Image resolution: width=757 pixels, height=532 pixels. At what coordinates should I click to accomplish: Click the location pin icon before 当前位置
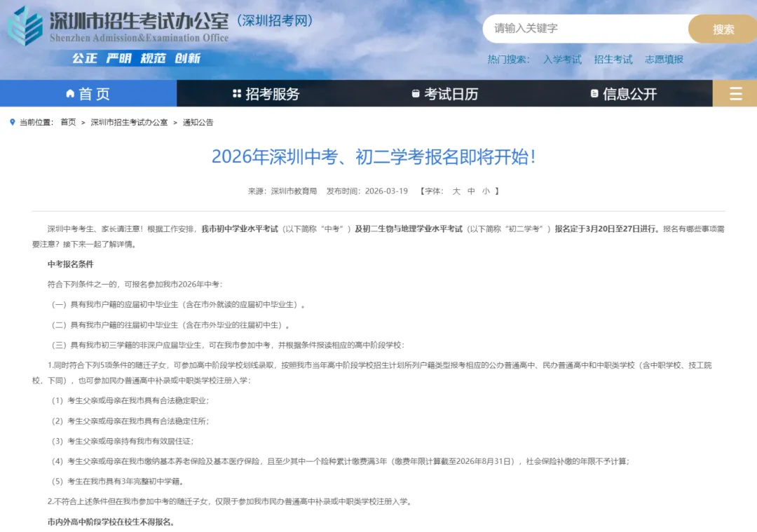click(11, 121)
